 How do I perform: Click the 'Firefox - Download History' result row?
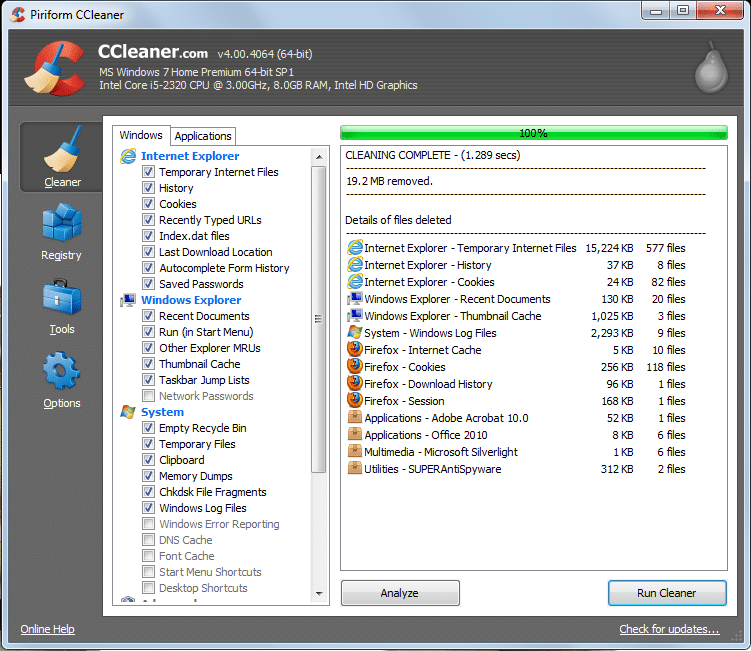tap(516, 384)
